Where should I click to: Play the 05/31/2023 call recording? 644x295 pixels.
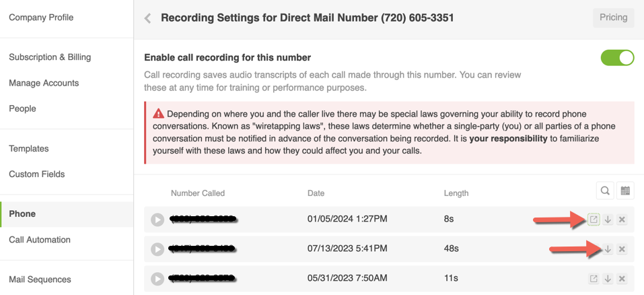pos(157,279)
